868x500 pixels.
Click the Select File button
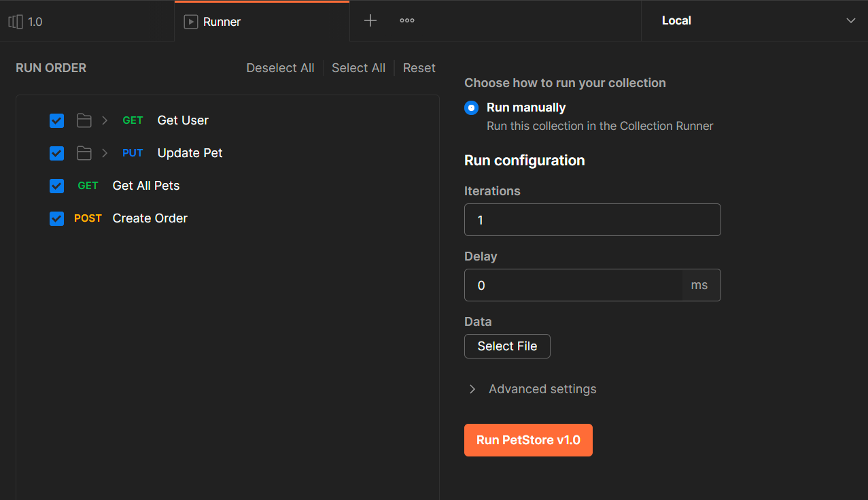(x=507, y=346)
